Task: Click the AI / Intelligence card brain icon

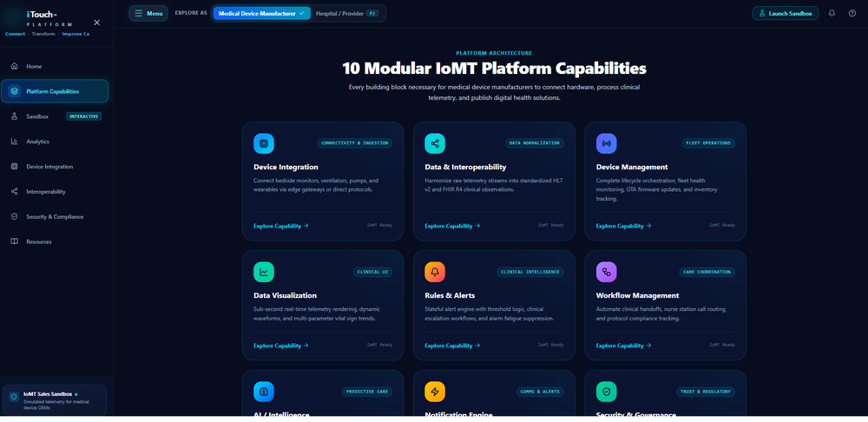Action: coord(264,392)
